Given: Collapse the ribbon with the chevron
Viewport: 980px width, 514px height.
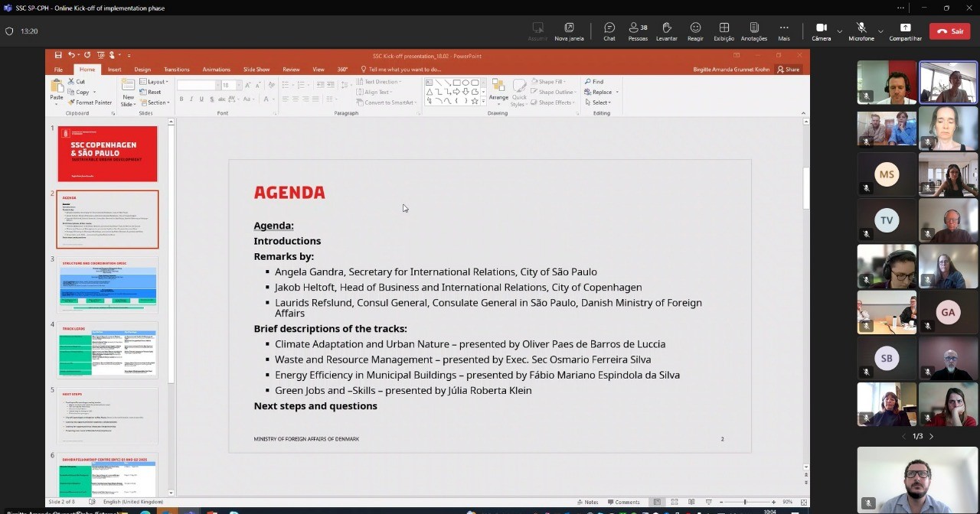Looking at the screenshot, I should [x=803, y=113].
